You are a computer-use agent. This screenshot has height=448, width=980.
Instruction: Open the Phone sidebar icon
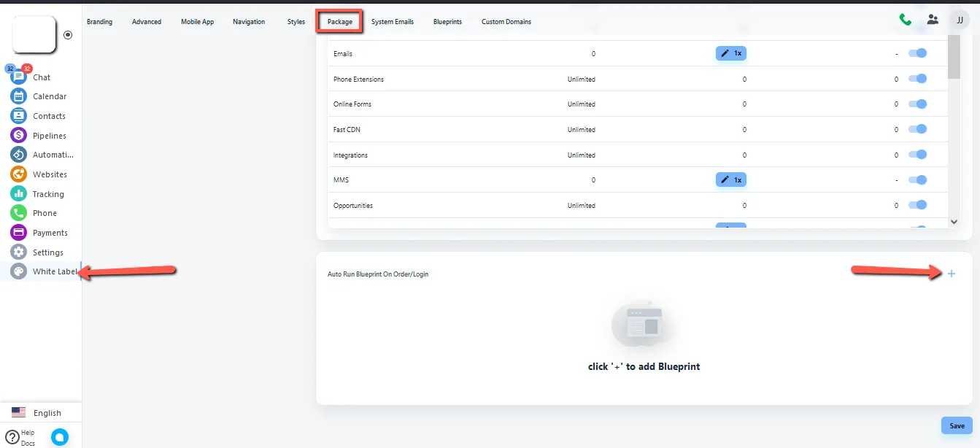click(18, 213)
